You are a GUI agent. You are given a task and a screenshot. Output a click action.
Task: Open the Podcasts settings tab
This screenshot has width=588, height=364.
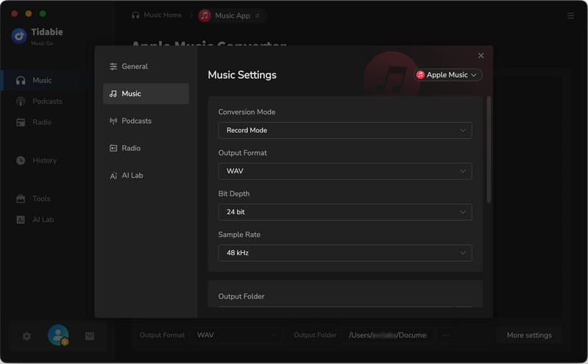pyautogui.click(x=146, y=121)
